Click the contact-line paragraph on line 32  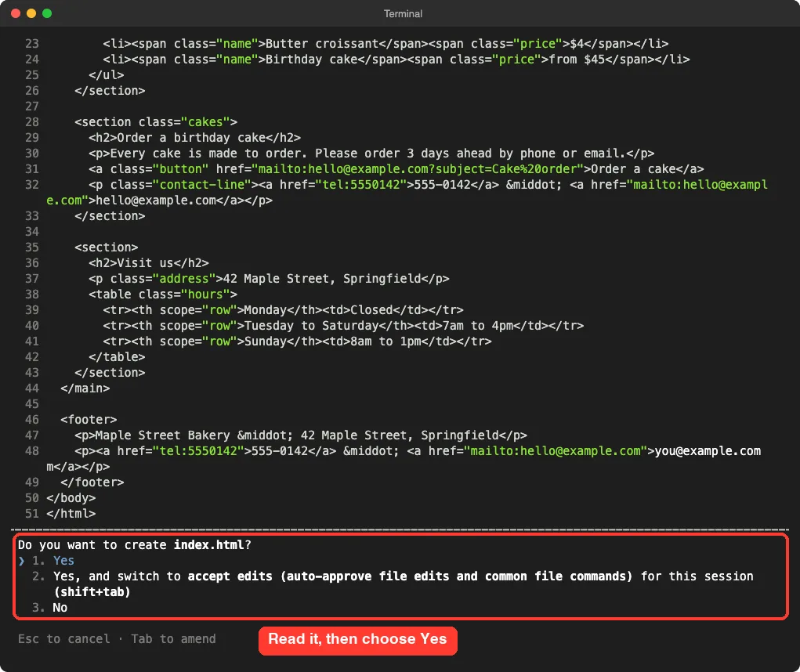(407, 192)
